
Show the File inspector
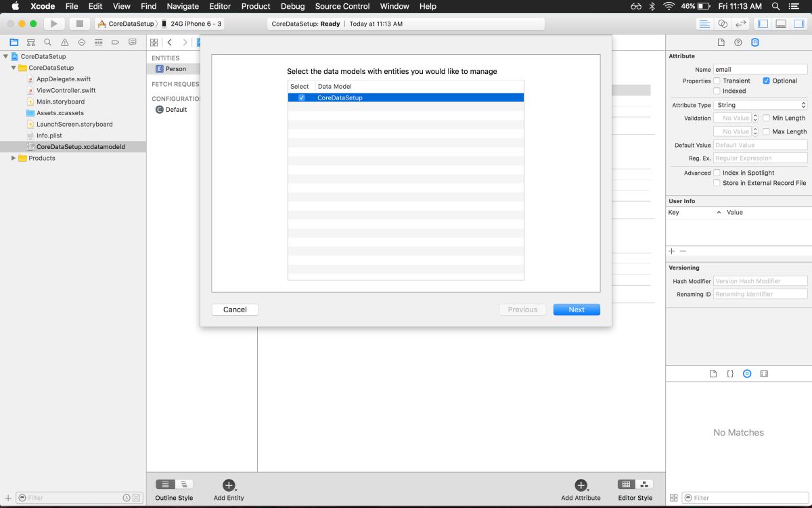click(x=721, y=42)
